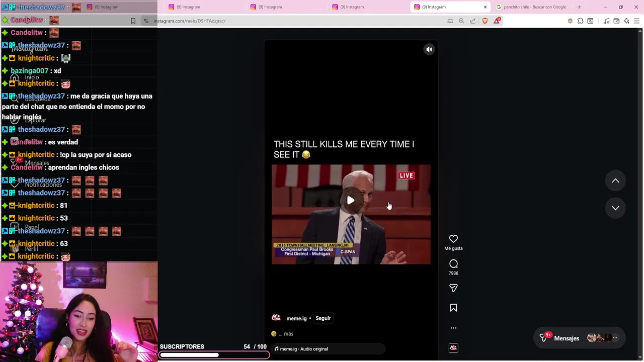Click the instagram.com address bar URL
This screenshot has height=362, width=644.
point(189,21)
